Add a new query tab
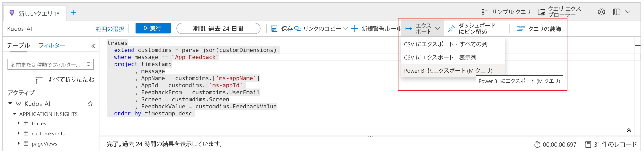The height and width of the screenshot is (155, 644). click(x=73, y=13)
